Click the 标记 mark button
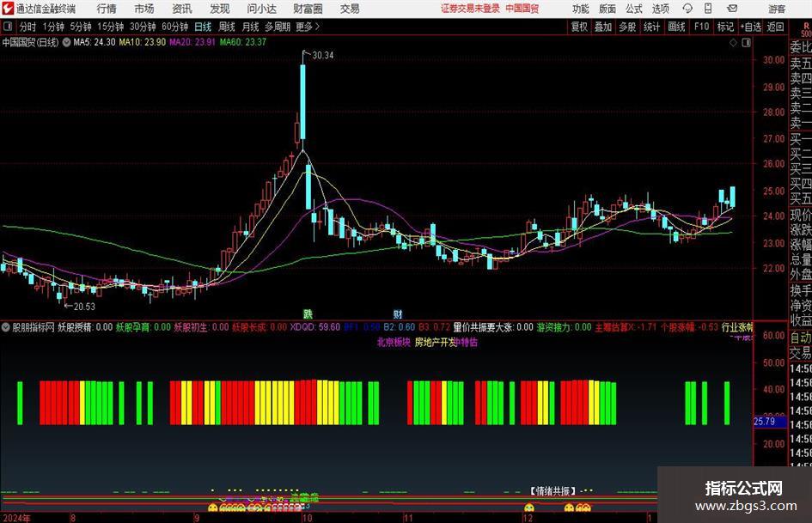 point(725,27)
